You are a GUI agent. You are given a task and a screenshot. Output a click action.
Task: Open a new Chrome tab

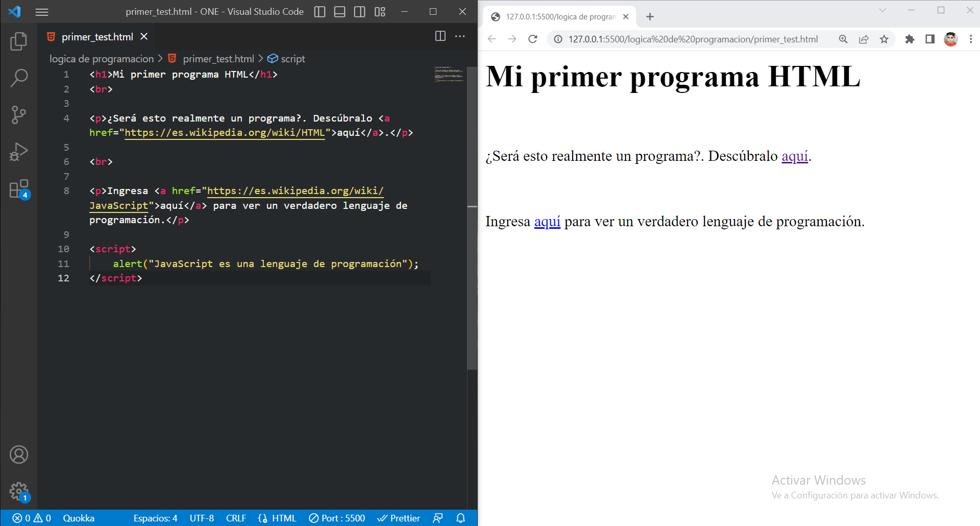[650, 17]
